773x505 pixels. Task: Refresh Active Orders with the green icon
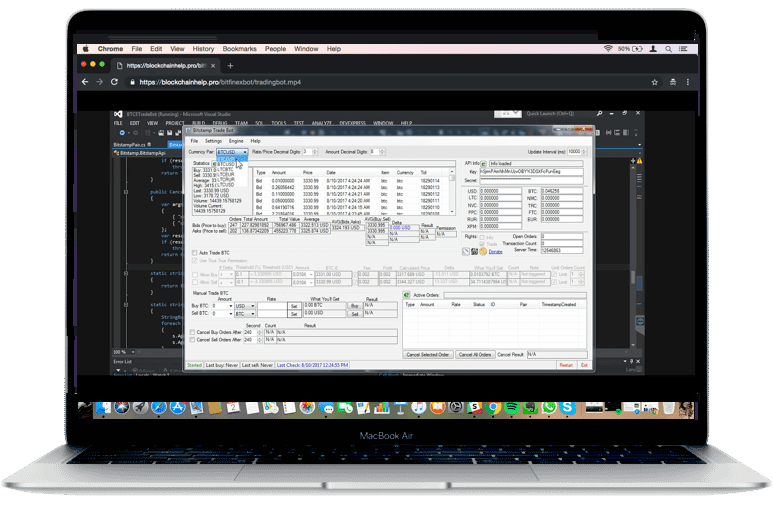point(406,295)
